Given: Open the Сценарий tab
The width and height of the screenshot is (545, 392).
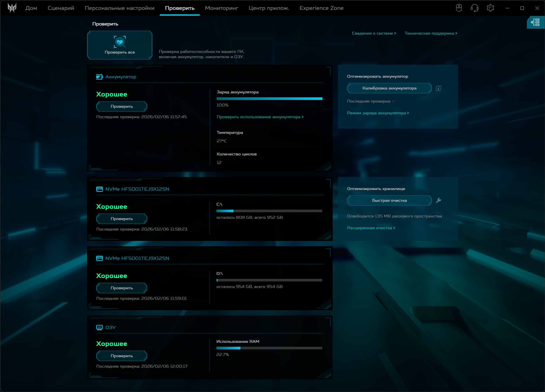Looking at the screenshot, I should tap(61, 8).
